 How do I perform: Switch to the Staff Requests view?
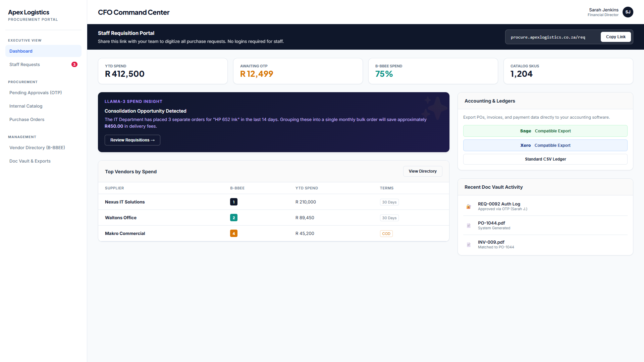(x=24, y=64)
